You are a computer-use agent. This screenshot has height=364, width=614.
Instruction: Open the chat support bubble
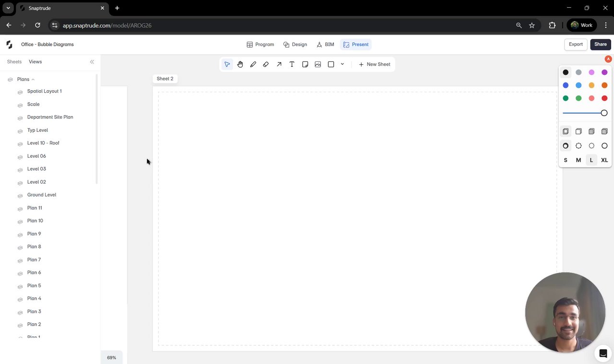603,353
